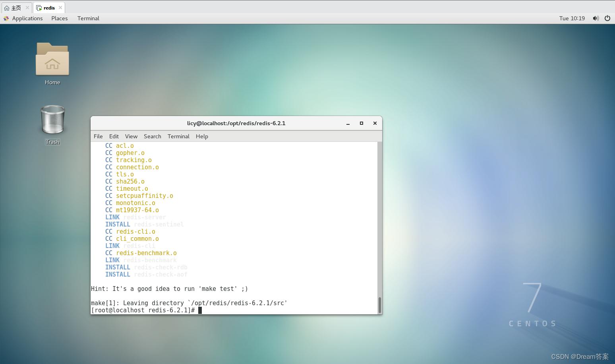This screenshot has width=615, height=364.
Task: Open the File menu in terminal window
Action: pyautogui.click(x=98, y=136)
